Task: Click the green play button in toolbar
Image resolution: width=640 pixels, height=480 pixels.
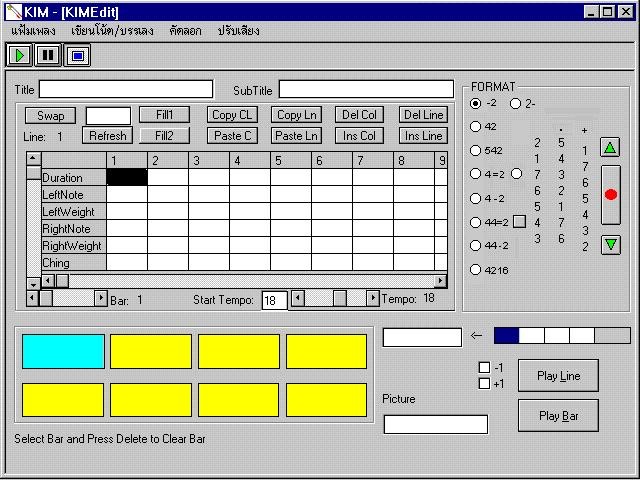Action: pos(19,55)
